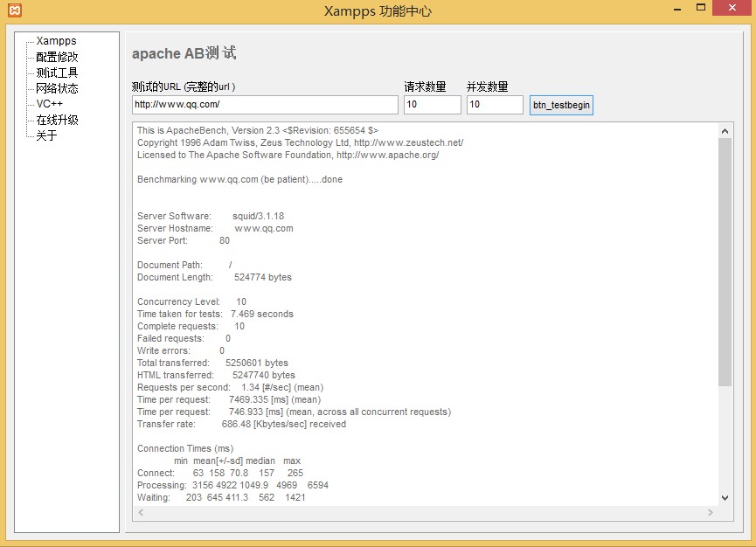Click the 'Concurrency Level: 10' line
756x547 pixels.
tap(192, 302)
